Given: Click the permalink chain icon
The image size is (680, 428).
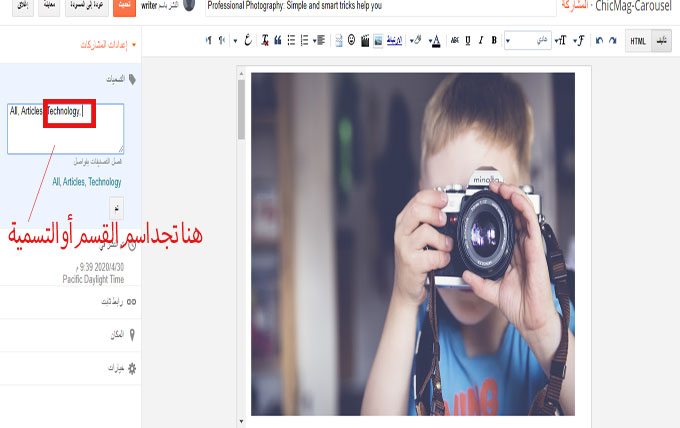Looking at the screenshot, I should 131,302.
